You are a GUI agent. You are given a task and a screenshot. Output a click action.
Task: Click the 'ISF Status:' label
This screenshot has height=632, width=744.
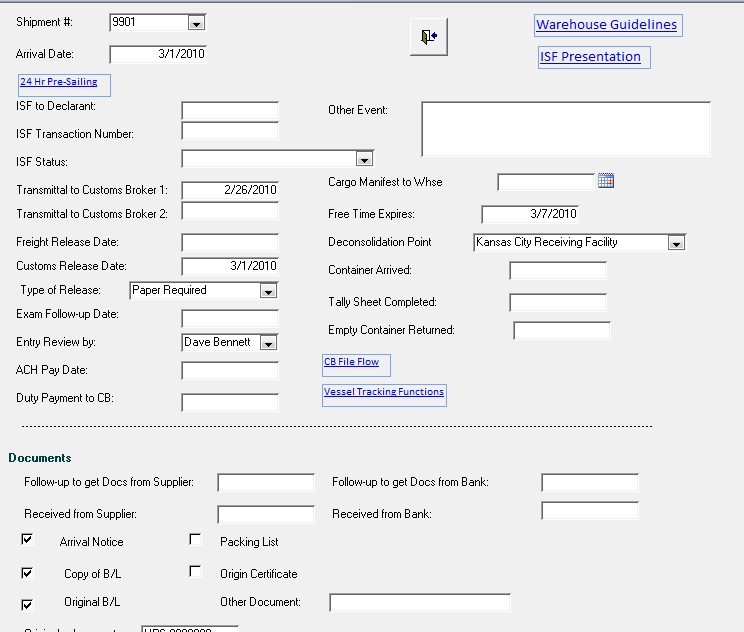tap(42, 162)
